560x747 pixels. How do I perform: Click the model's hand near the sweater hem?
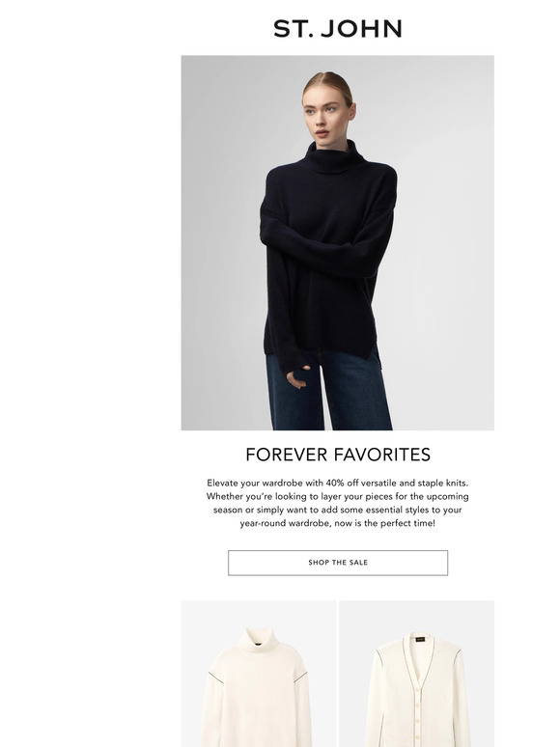[x=297, y=376]
